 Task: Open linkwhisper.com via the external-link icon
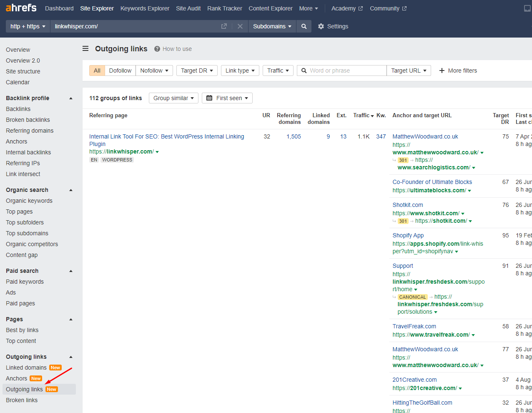[x=223, y=26]
